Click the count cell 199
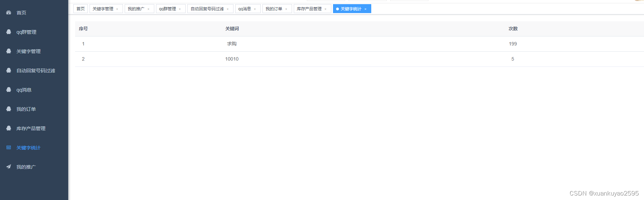This screenshot has height=200, width=644. point(513,44)
